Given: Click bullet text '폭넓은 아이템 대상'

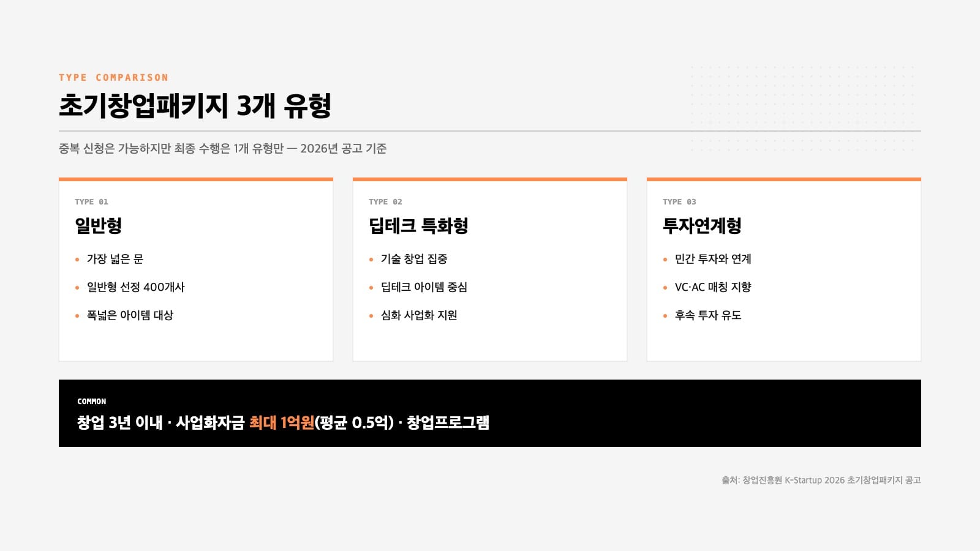Looking at the screenshot, I should tap(130, 315).
